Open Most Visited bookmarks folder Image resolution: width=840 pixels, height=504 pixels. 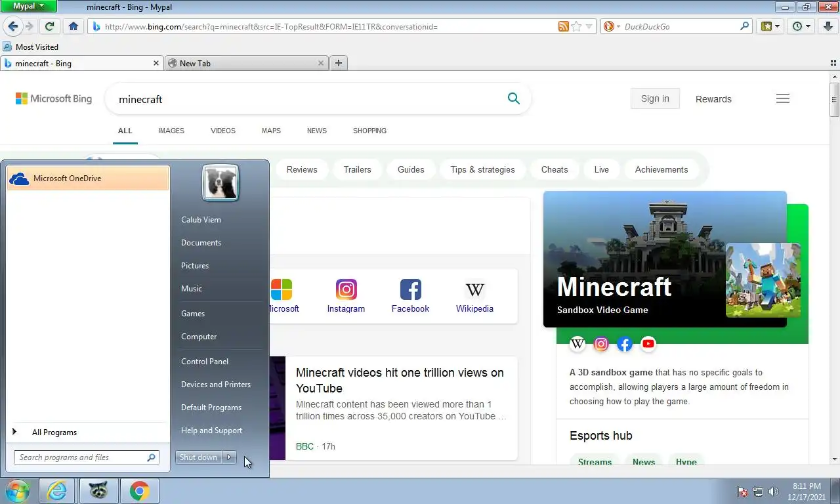pyautogui.click(x=31, y=47)
